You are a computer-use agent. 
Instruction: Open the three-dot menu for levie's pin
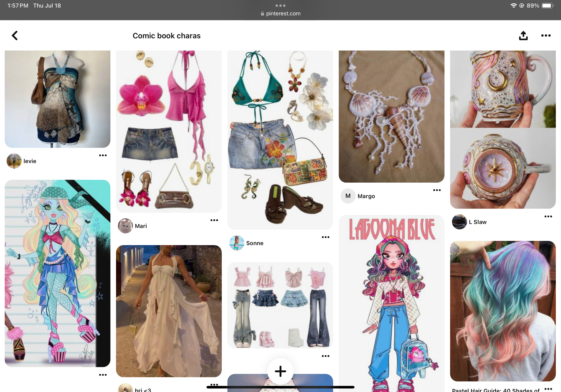pos(103,155)
